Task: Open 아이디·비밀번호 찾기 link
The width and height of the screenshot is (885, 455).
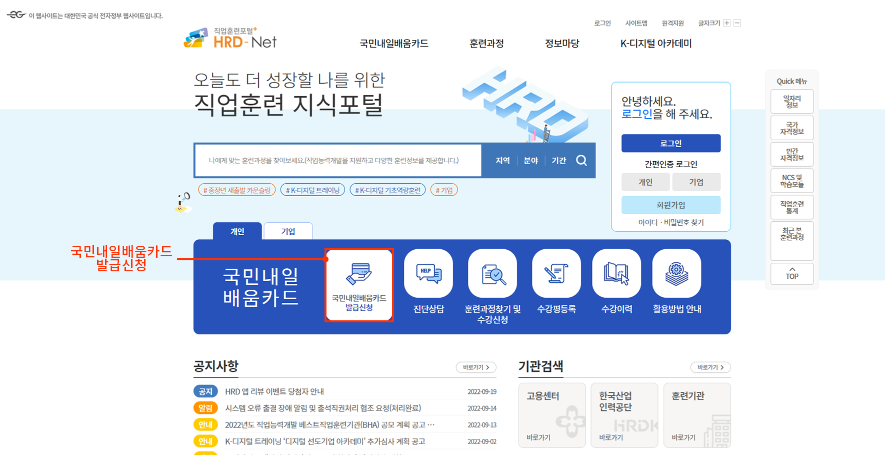Action: (671, 222)
